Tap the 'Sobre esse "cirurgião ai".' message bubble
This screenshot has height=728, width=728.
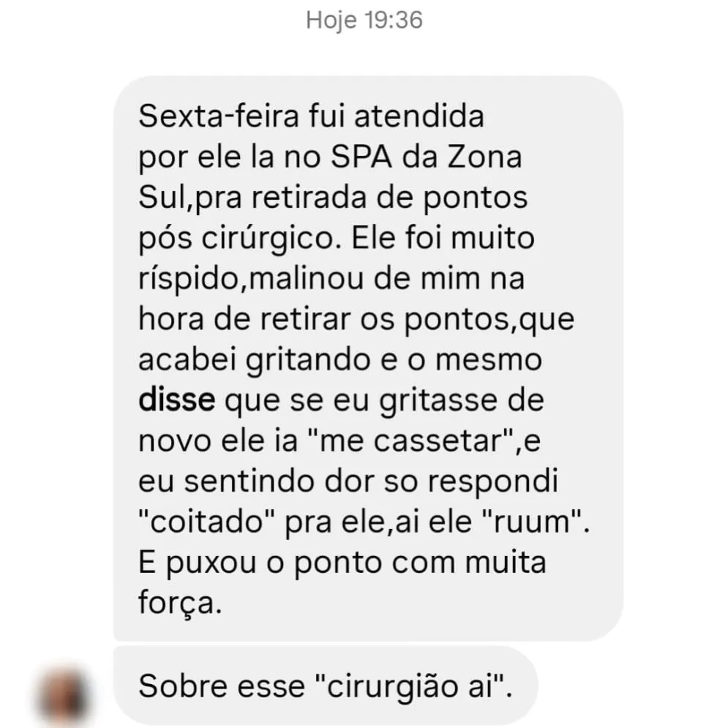pyautogui.click(x=325, y=686)
